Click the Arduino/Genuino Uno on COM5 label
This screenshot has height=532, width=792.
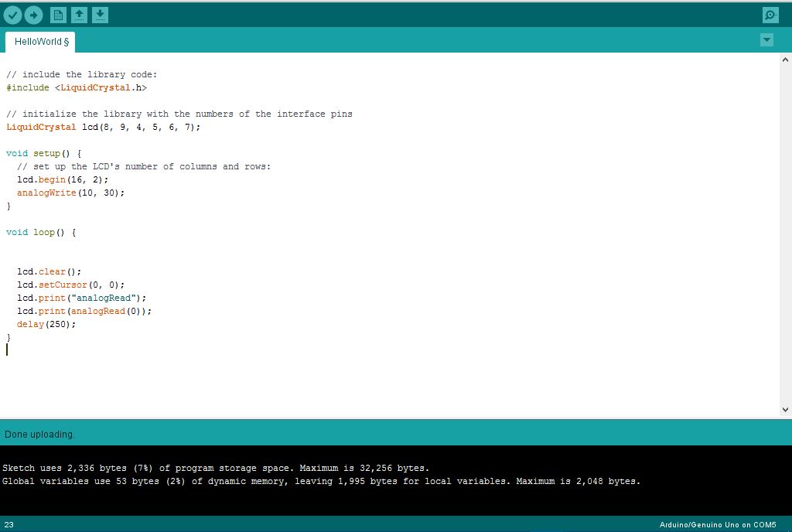tap(717, 525)
